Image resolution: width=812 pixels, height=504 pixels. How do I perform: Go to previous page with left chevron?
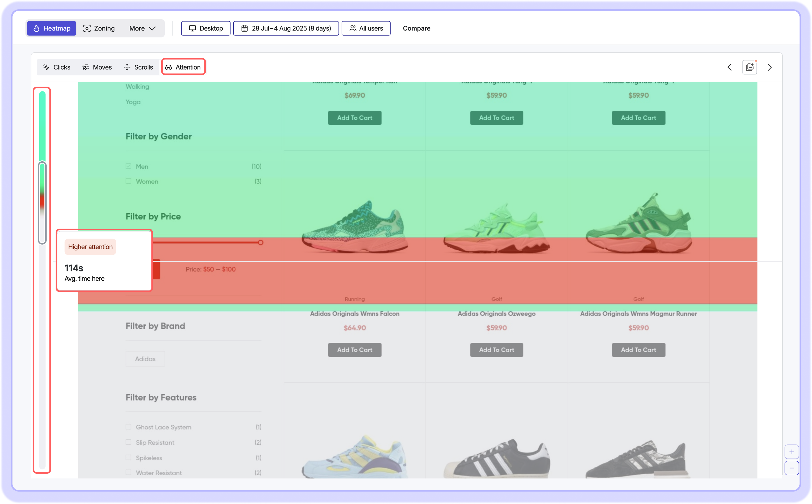(730, 67)
